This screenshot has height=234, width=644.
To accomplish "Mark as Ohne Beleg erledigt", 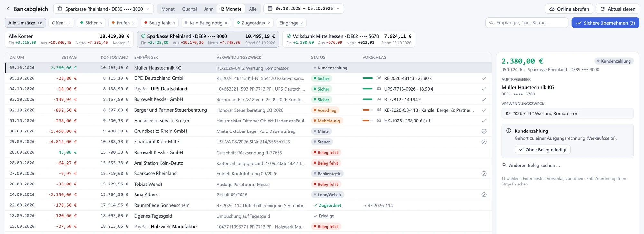I will point(543,150).
